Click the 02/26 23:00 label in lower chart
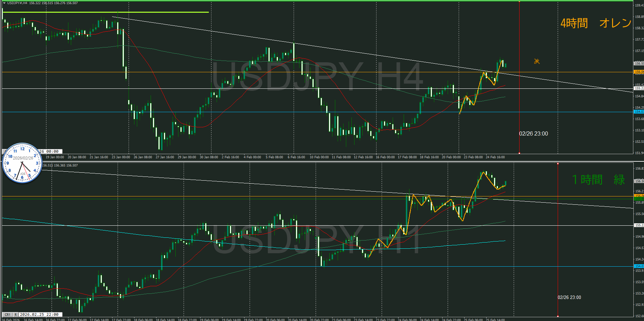The width and height of the screenshot is (644, 321). [x=569, y=297]
